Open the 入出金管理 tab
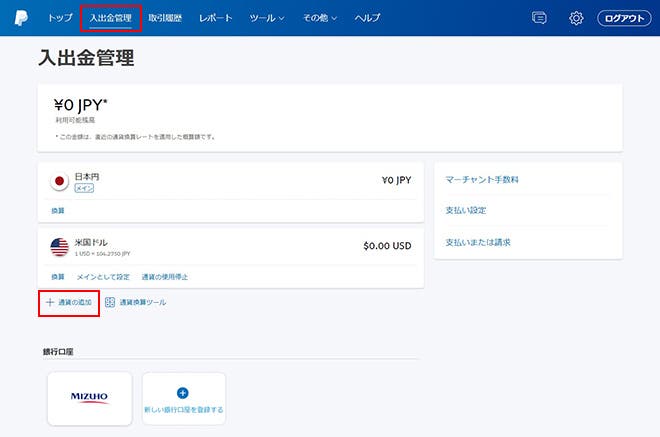Viewport: 660px width, 437px height. (x=110, y=18)
